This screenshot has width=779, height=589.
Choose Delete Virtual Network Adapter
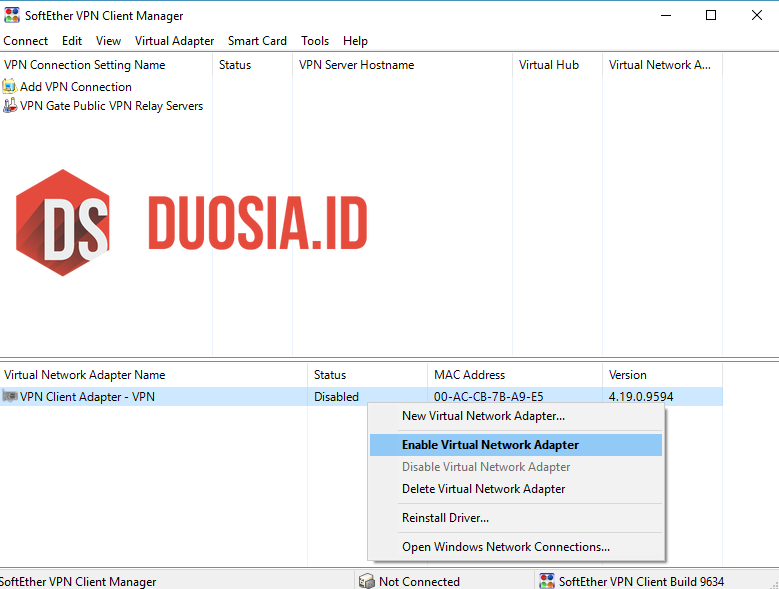(516, 489)
